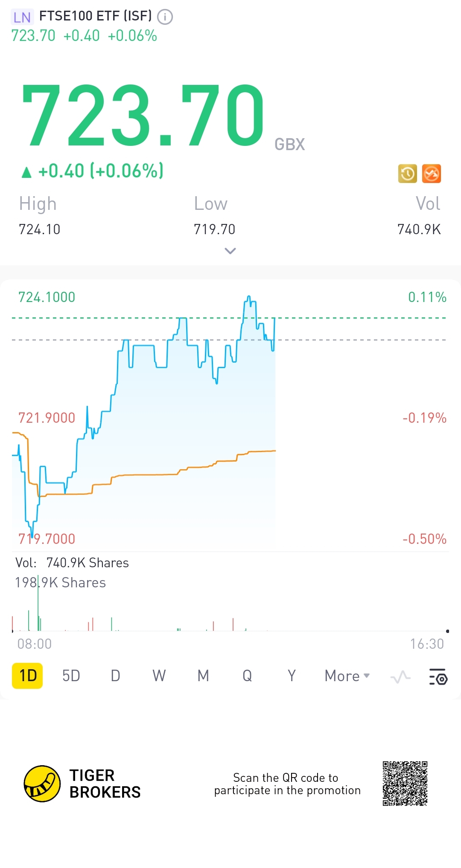
Task: Expand the quote details chevron
Action: (230, 251)
